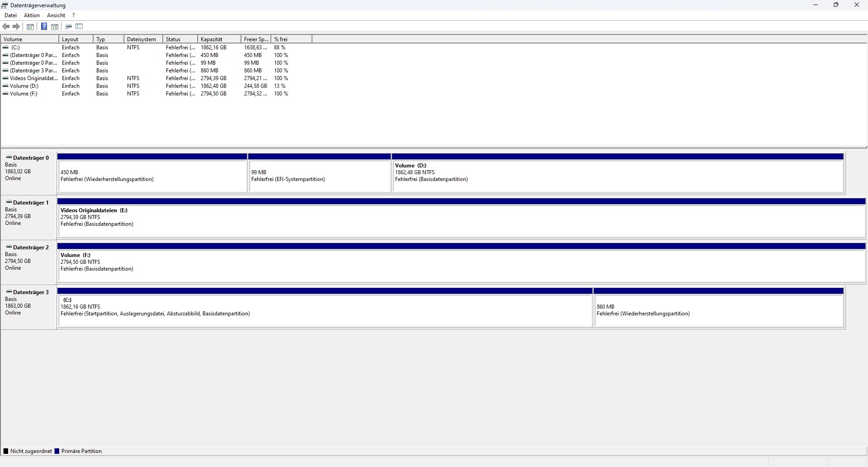Restore down the Datenträgerverwaltung window
This screenshot has width=868, height=467.
point(836,5)
